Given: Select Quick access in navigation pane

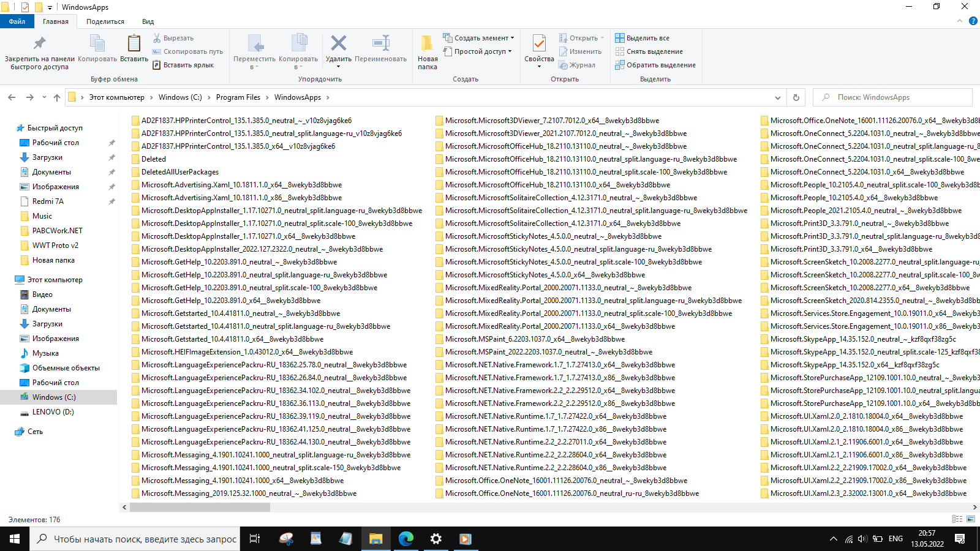Looking at the screenshot, I should tap(55, 128).
